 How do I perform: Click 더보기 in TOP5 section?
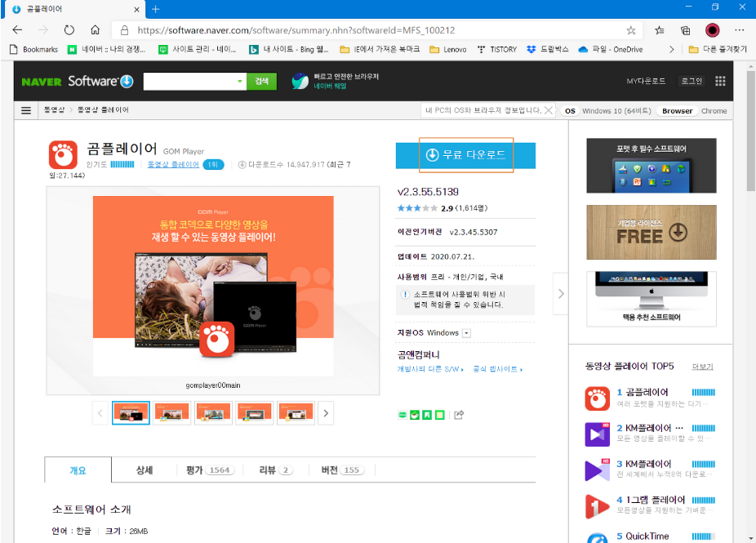pyautogui.click(x=702, y=367)
